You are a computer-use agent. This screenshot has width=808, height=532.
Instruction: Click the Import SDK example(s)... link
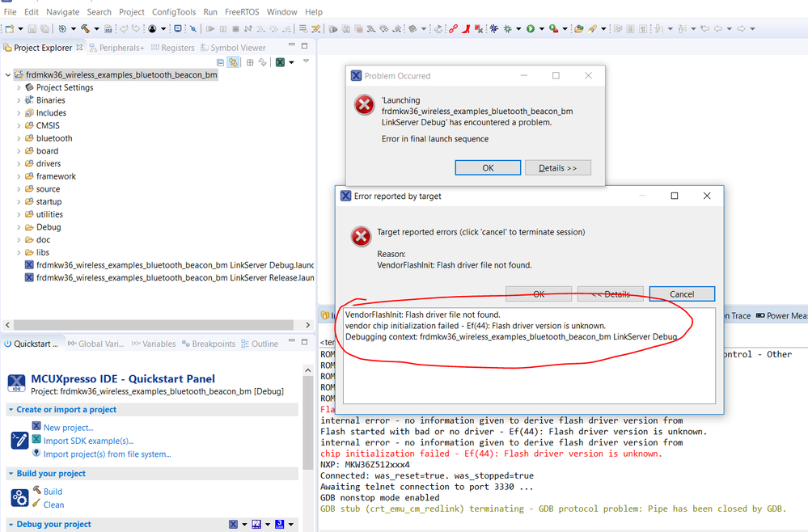88,441
